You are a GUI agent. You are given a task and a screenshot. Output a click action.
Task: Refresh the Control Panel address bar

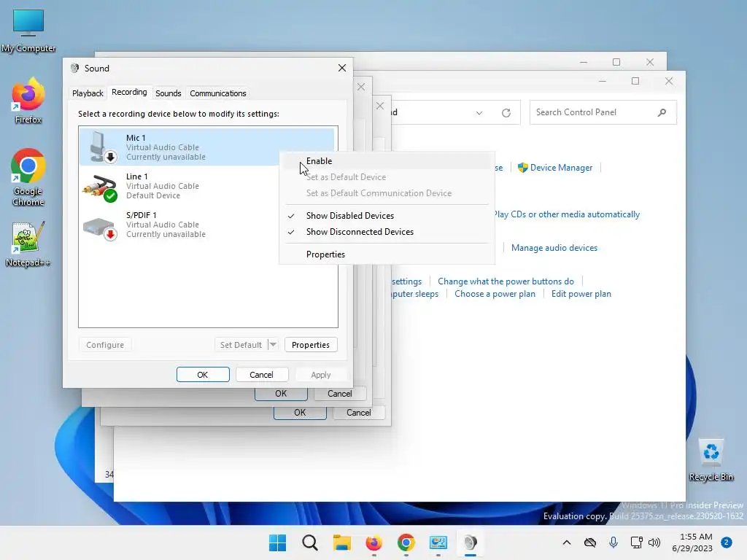point(506,112)
